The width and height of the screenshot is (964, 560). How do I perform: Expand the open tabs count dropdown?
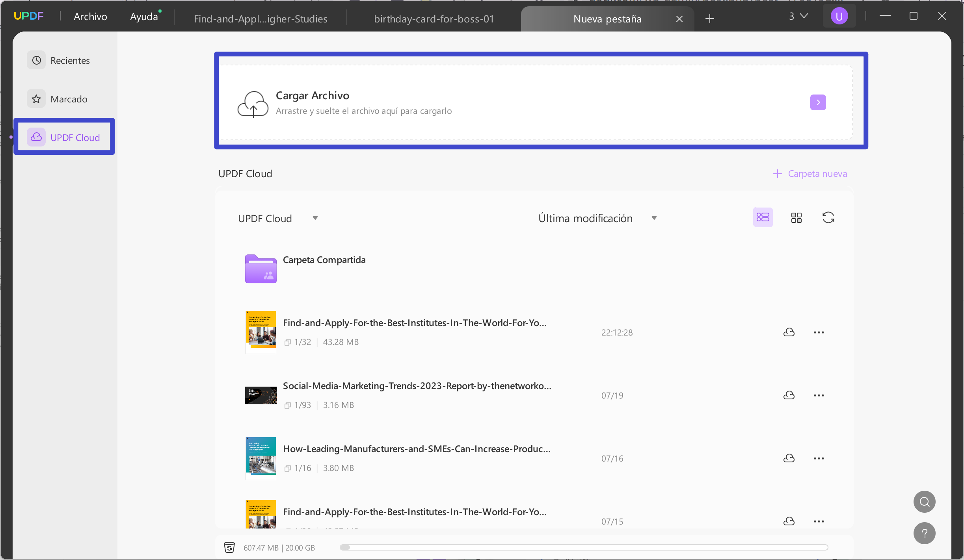[x=798, y=16]
